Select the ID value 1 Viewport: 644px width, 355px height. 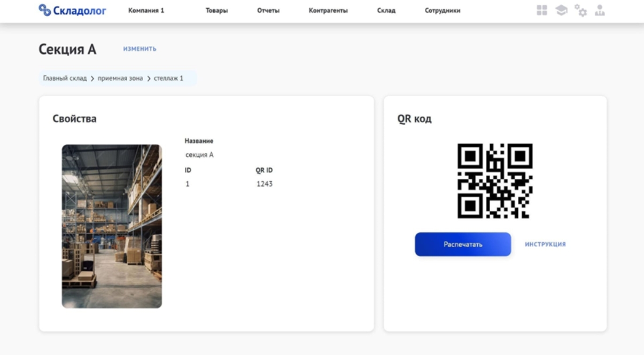tap(188, 184)
